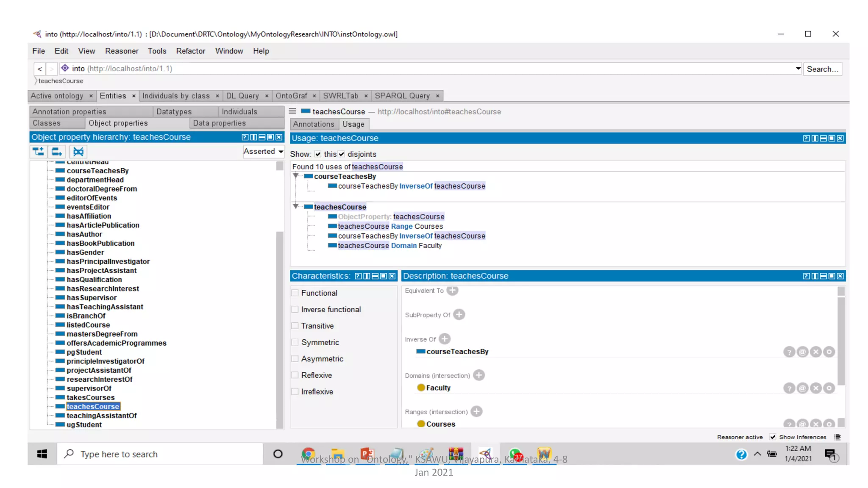Screen dimensions: 868x488
Task: Remove the courseTeachesBy inverse axiom
Action: coord(816,352)
